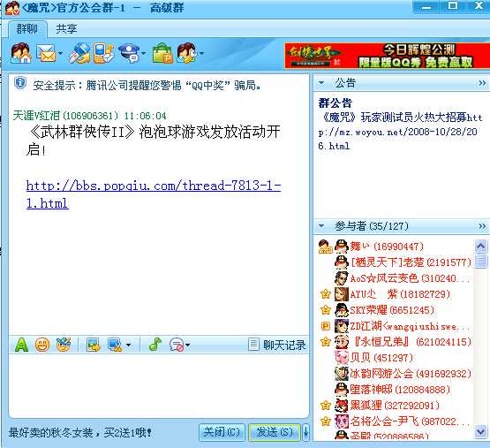Click inside the message input box
Screen dimensions: 490x448
point(159,386)
